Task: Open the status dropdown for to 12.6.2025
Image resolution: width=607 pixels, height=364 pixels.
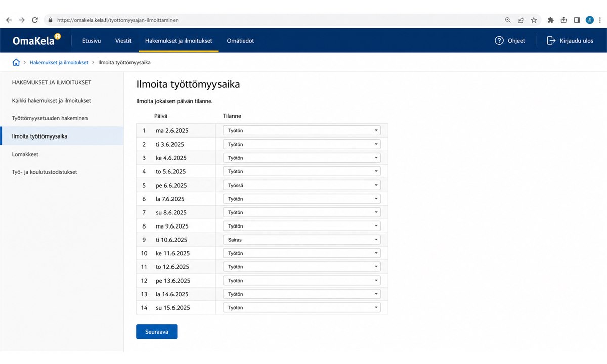Action: tap(302, 267)
